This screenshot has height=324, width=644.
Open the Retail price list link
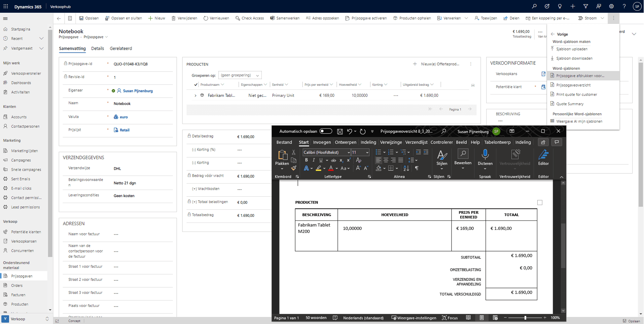pyautogui.click(x=124, y=130)
